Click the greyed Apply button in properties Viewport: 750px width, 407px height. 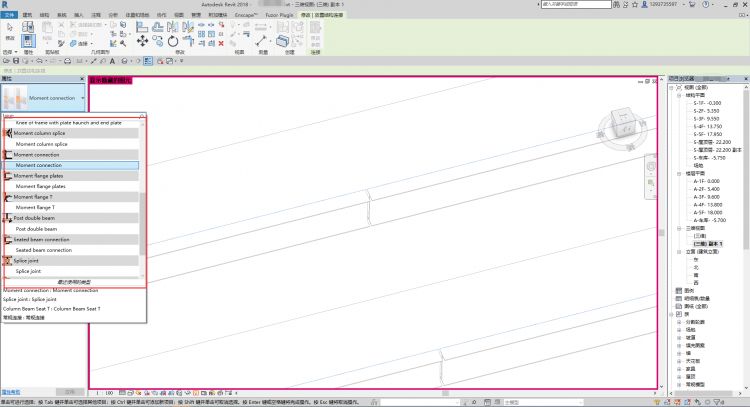tap(70, 392)
